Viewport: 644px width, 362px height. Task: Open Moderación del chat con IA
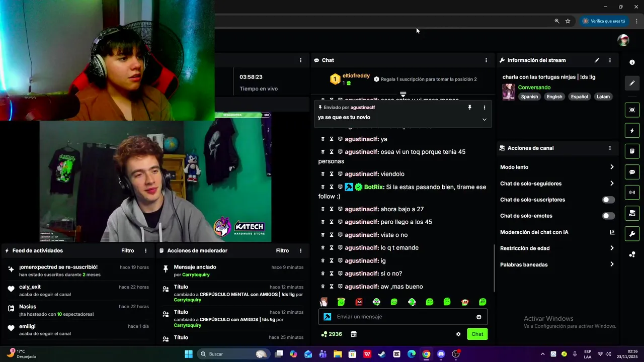click(x=557, y=232)
